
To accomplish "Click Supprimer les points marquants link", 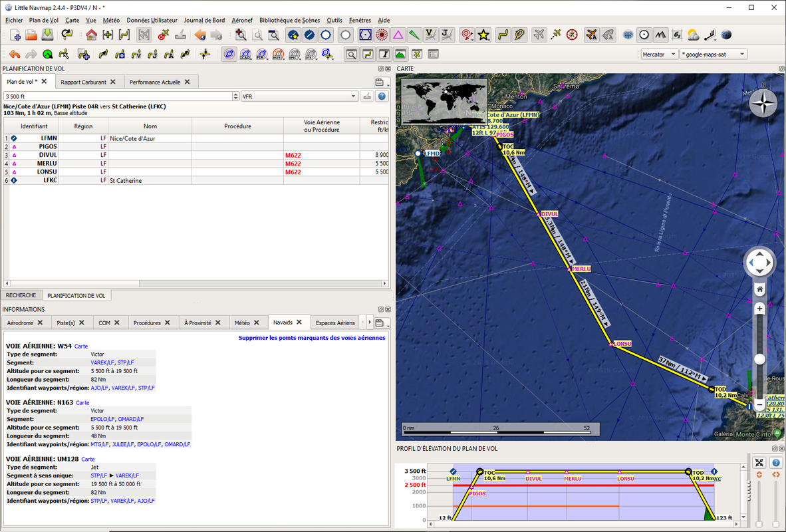I will 312,338.
